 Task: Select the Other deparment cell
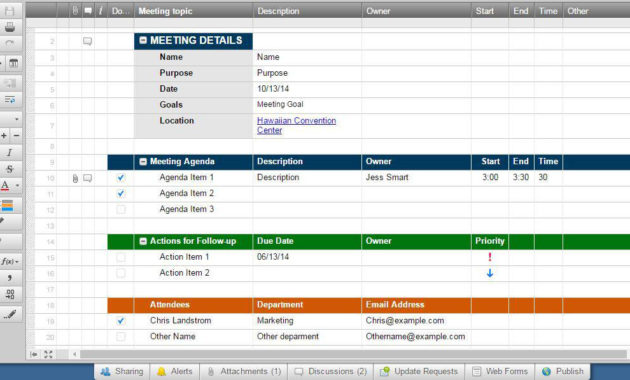(307, 337)
